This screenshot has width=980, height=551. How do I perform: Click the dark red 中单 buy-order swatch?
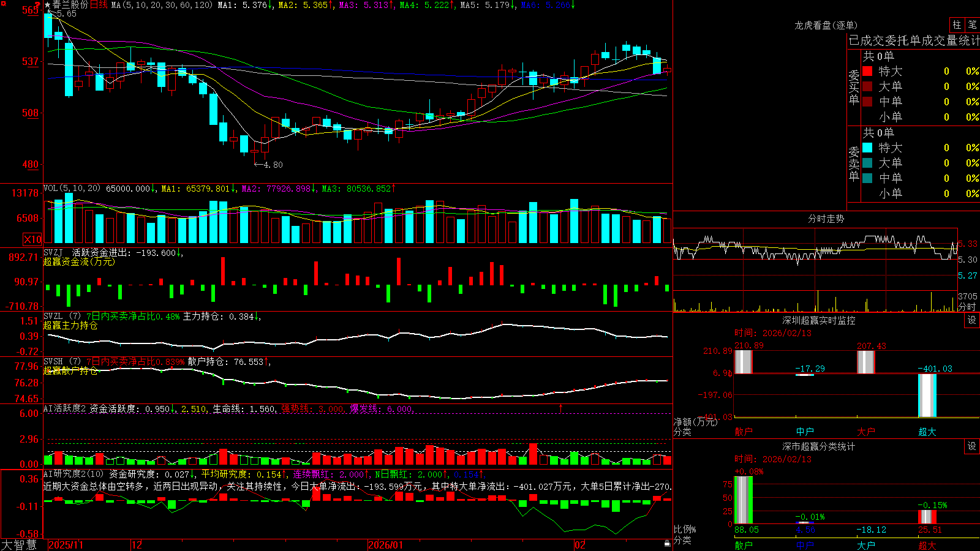click(867, 101)
